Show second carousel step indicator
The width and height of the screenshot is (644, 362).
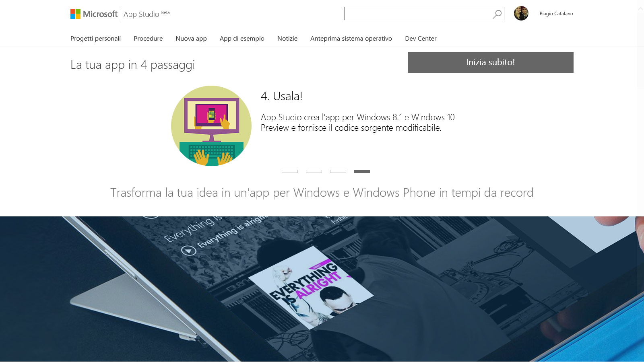(x=314, y=171)
